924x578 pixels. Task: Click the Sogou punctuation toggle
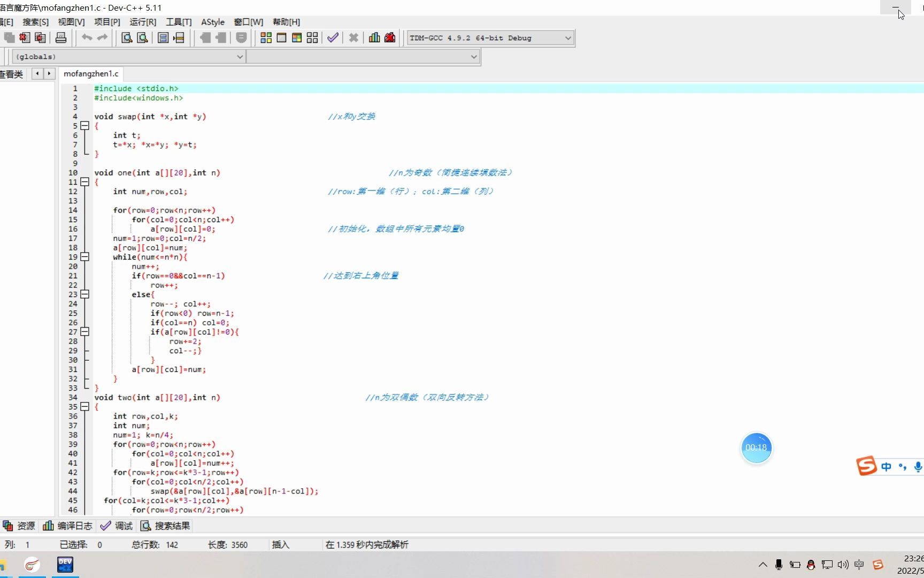pyautogui.click(x=903, y=467)
